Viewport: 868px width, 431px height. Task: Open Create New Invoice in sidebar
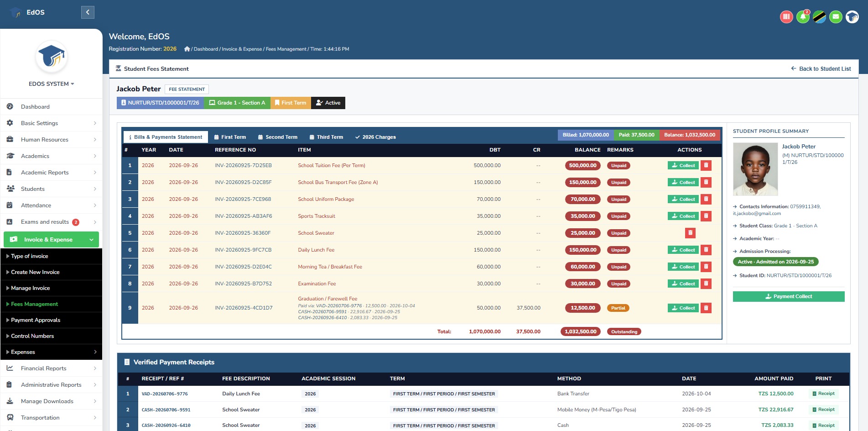[51, 272]
